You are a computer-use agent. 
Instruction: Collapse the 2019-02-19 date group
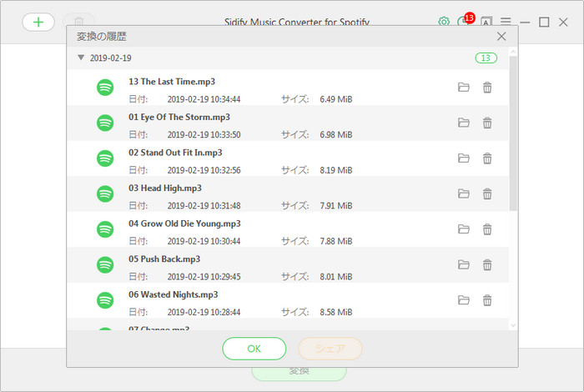click(81, 58)
